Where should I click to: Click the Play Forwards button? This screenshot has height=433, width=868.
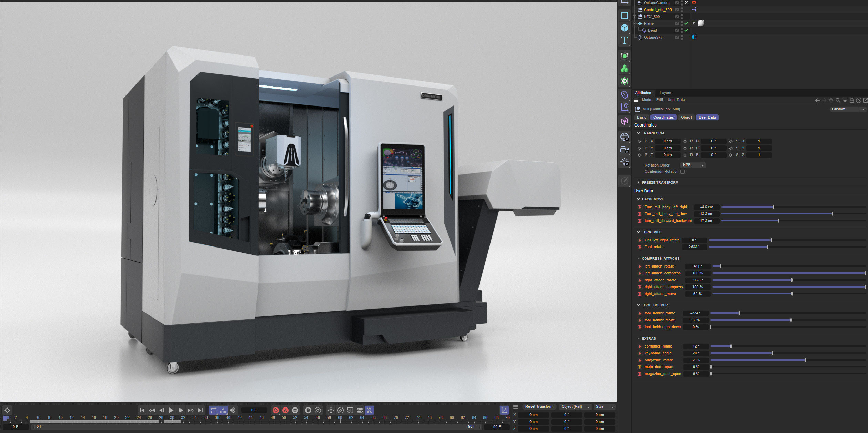[x=171, y=410]
